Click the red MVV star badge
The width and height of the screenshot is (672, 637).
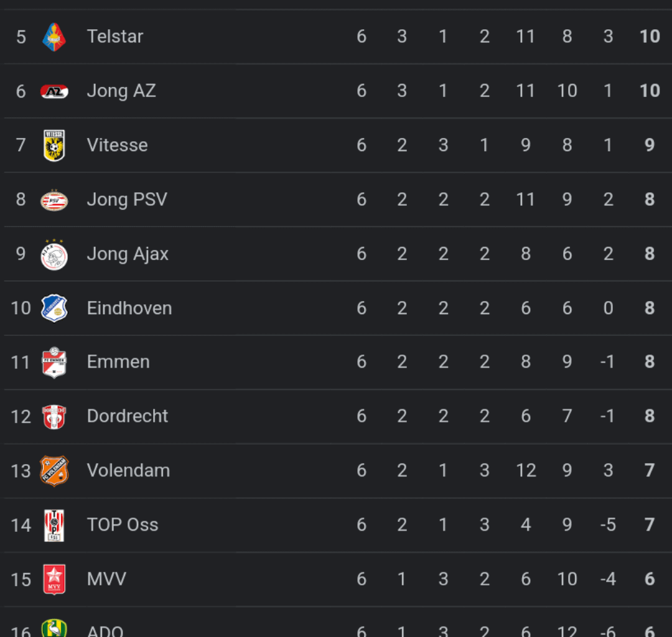click(x=54, y=579)
